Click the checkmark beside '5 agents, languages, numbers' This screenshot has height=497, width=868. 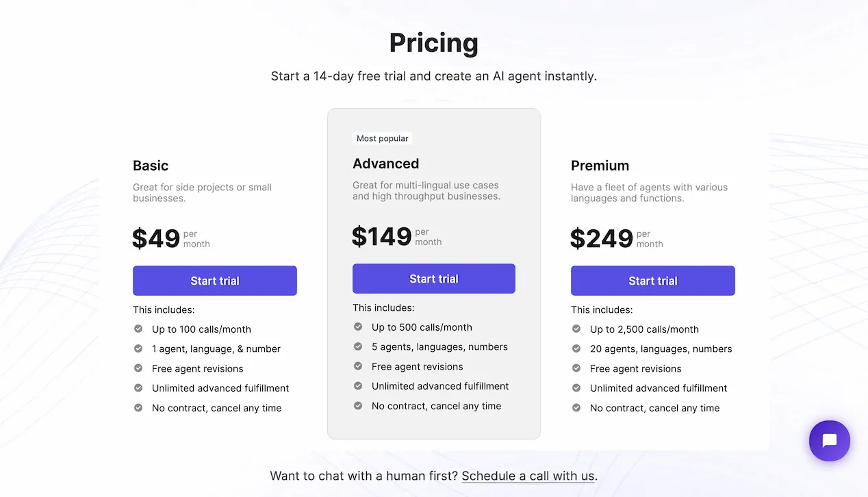[x=357, y=347]
